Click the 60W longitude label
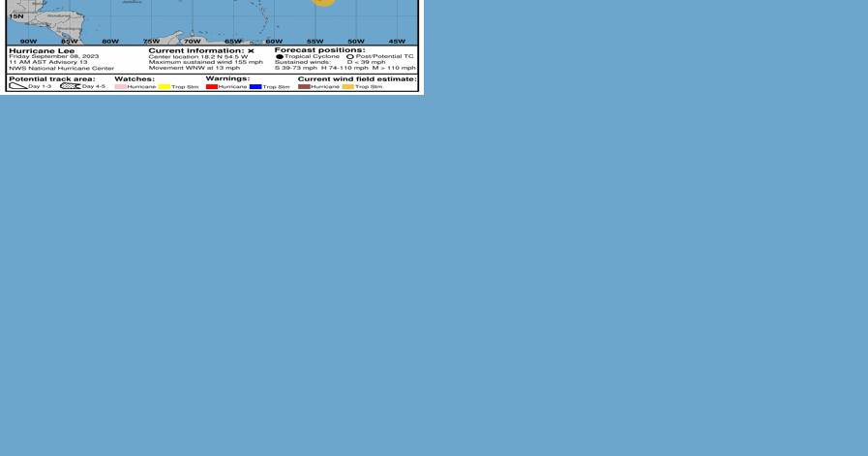This screenshot has width=868, height=456. pos(274,42)
